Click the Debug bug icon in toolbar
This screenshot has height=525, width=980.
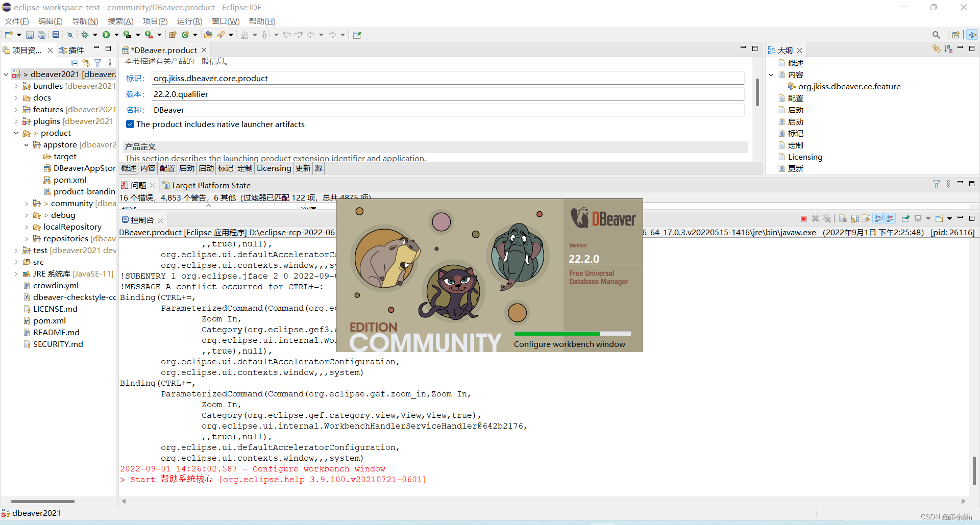pyautogui.click(x=85, y=35)
